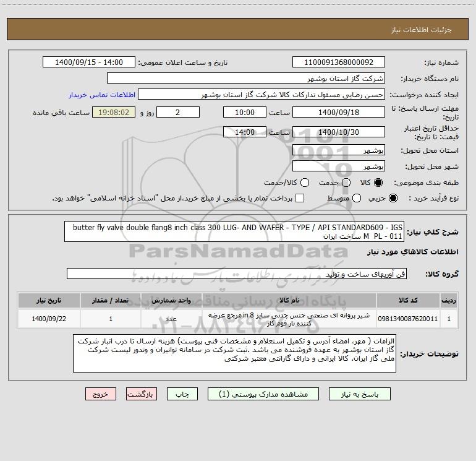
Task: Click the request creator name field
Action: [x=261, y=95]
